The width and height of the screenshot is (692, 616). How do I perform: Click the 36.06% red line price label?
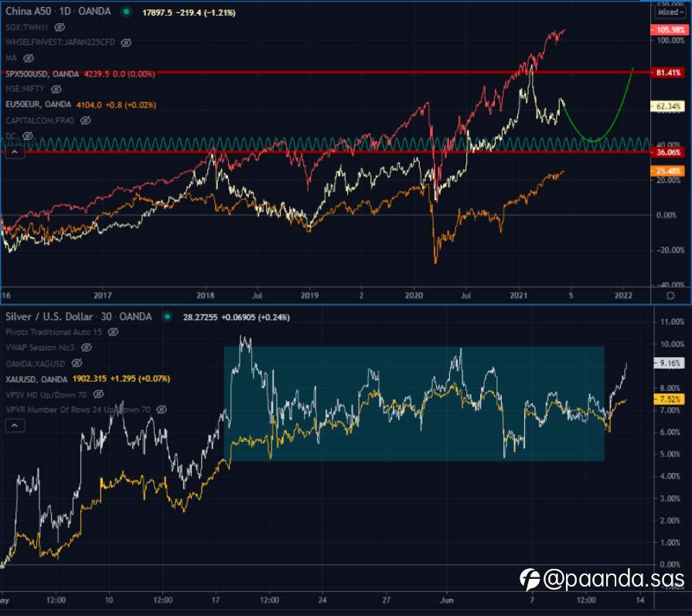[x=668, y=153]
